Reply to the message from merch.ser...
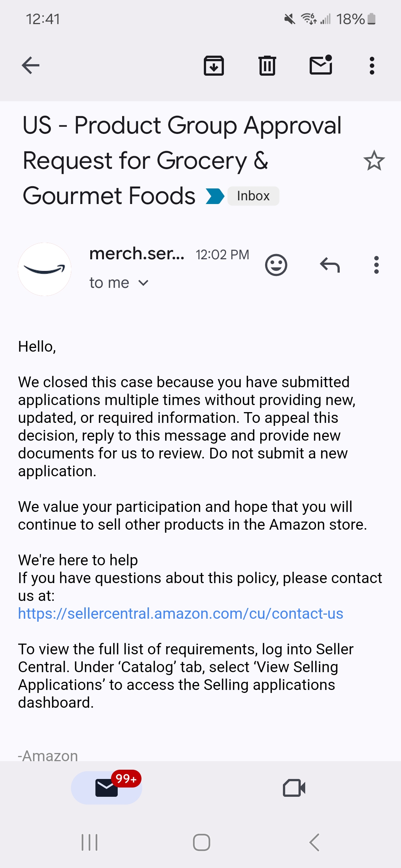This screenshot has height=868, width=401. pyautogui.click(x=330, y=265)
